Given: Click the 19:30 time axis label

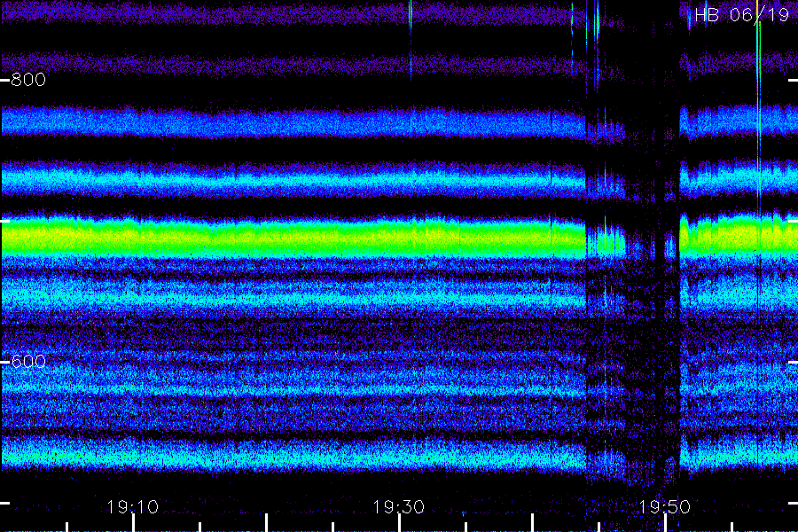Looking at the screenshot, I should click(398, 506).
